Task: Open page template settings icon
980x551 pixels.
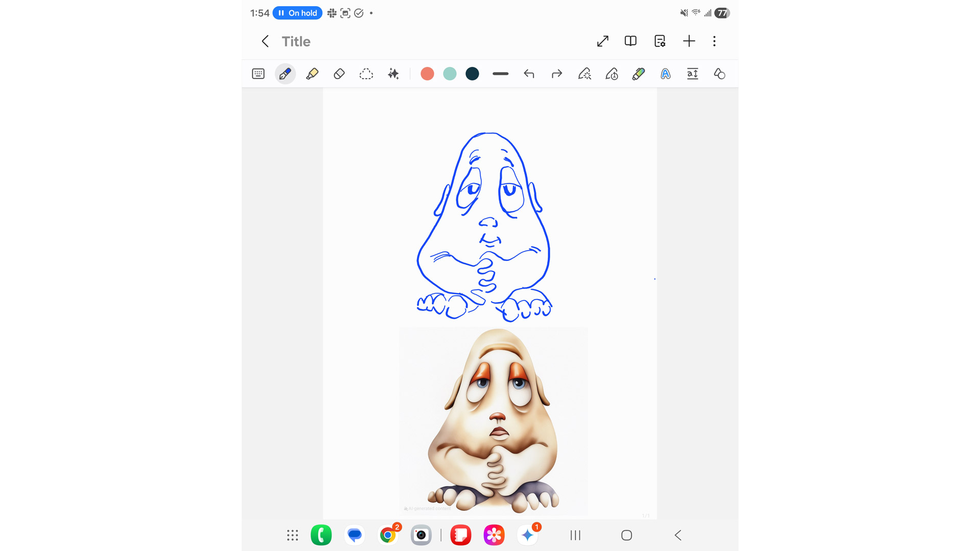Action: point(659,41)
